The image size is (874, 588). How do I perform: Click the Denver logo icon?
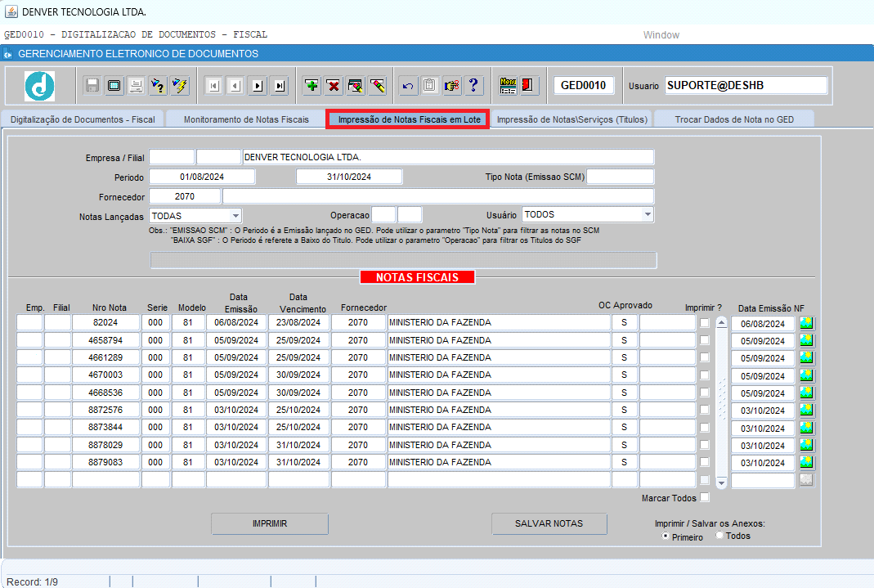click(x=39, y=86)
